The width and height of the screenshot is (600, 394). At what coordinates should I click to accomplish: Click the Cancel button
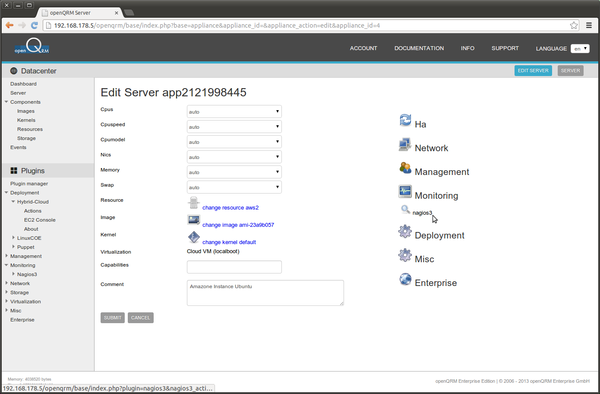tap(140, 317)
